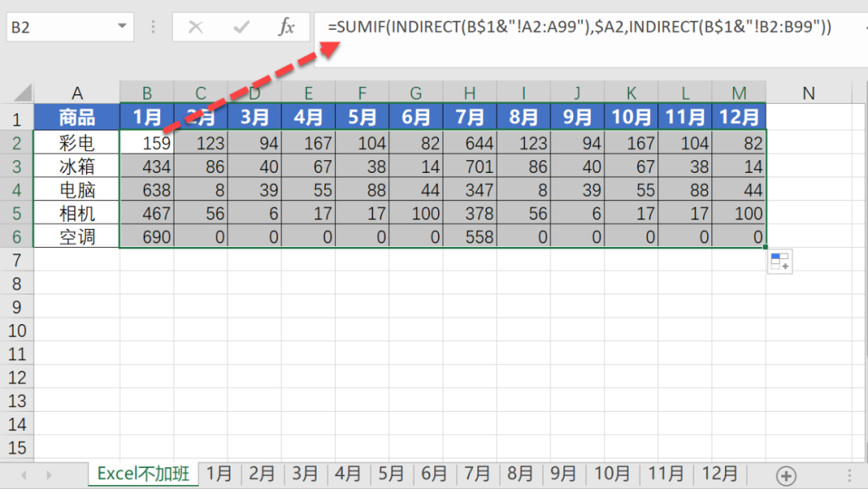Open the Auto Fill Options button
This screenshot has height=489, width=868.
(780, 262)
